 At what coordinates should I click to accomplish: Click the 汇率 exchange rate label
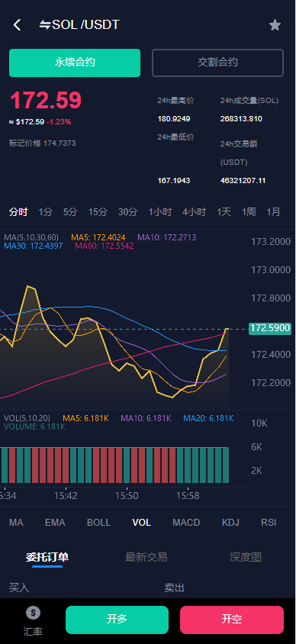[34, 631]
